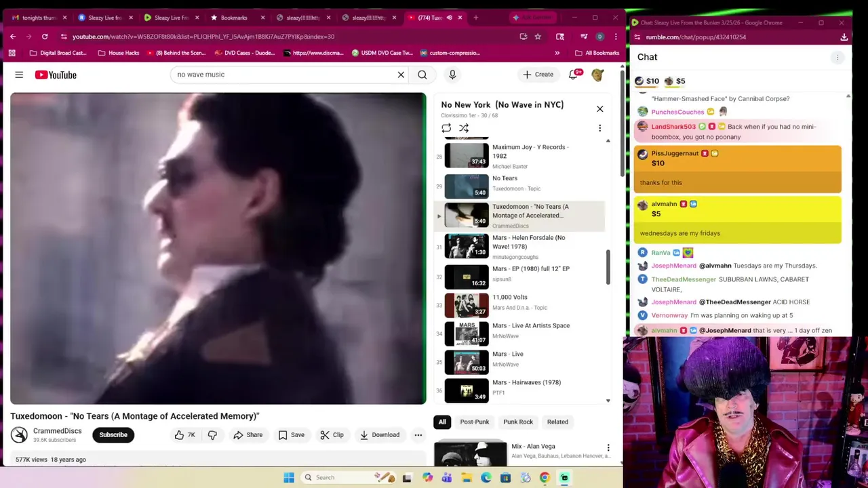This screenshot has height=488, width=868.
Task: Open the YouTube account avatar menu
Action: pos(597,75)
